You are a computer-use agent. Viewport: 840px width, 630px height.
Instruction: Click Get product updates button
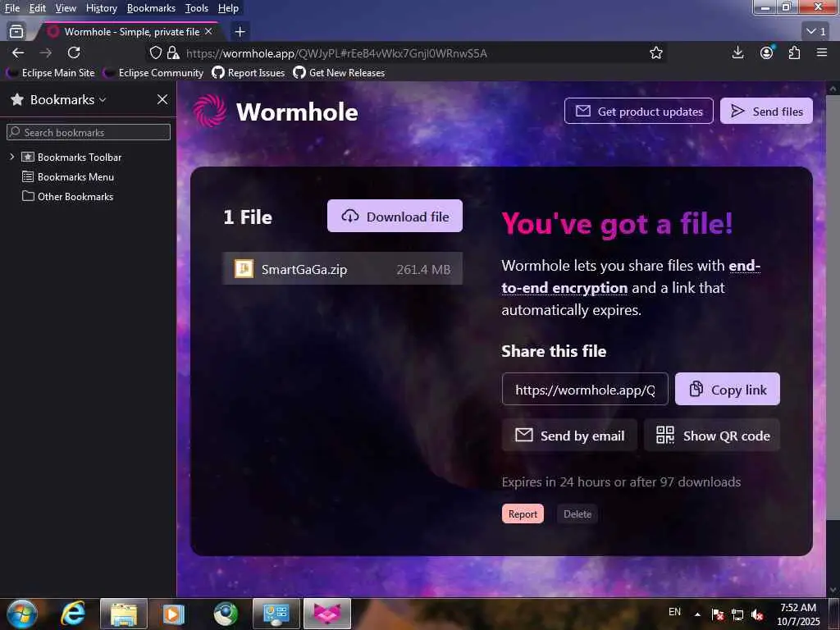click(638, 111)
